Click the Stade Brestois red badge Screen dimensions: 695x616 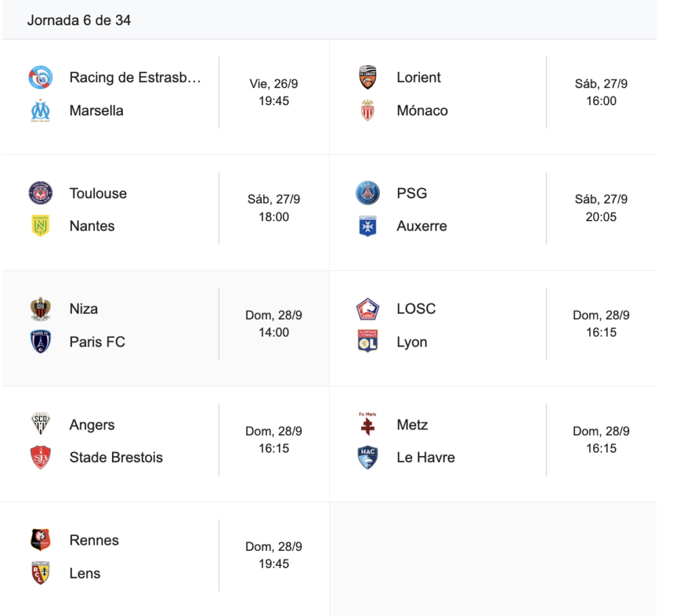tap(41, 457)
